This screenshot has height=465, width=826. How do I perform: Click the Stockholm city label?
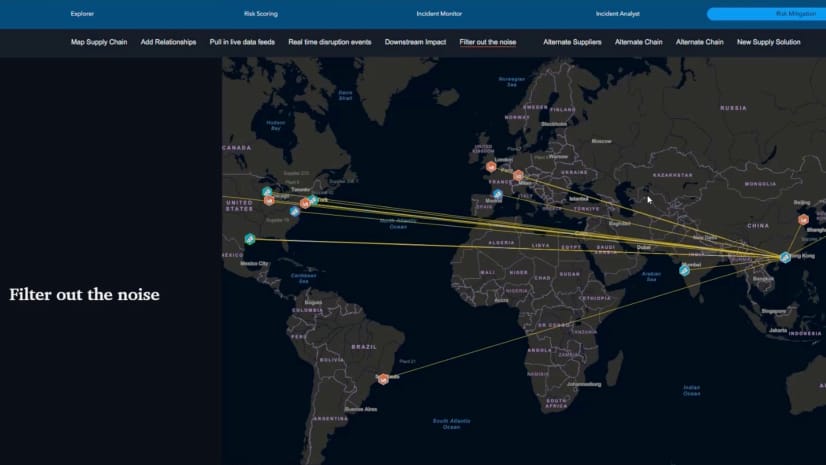(554, 124)
